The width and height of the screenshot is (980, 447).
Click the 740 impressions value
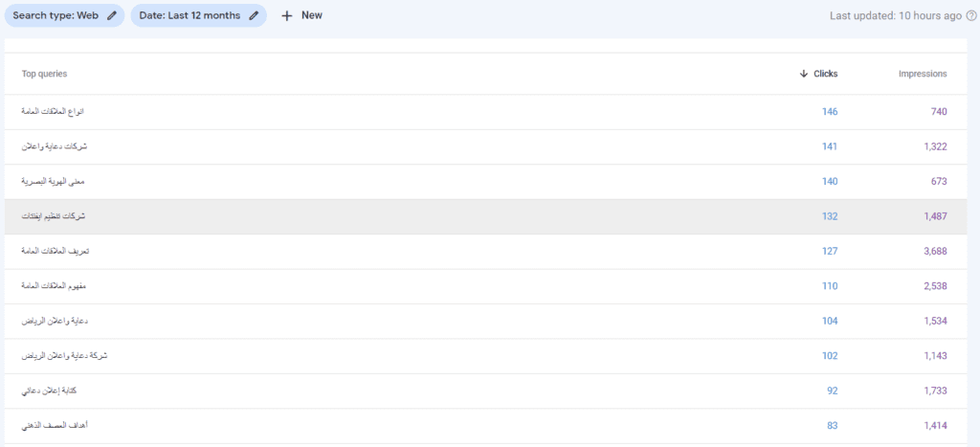click(x=939, y=111)
